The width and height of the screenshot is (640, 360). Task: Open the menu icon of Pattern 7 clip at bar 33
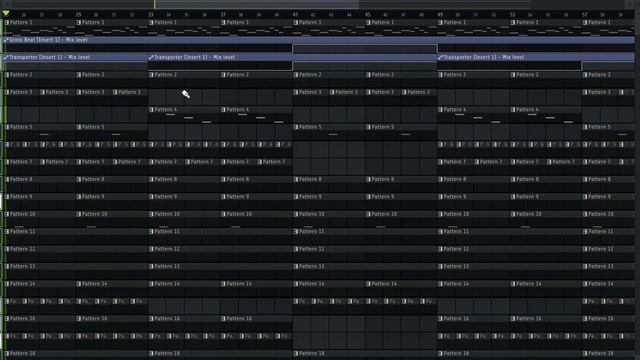click(x=151, y=162)
